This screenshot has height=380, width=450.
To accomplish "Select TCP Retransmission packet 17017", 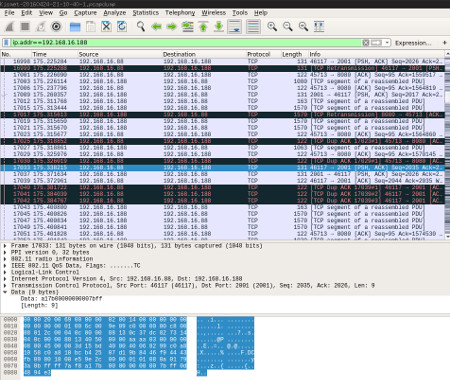I will tap(222, 115).
